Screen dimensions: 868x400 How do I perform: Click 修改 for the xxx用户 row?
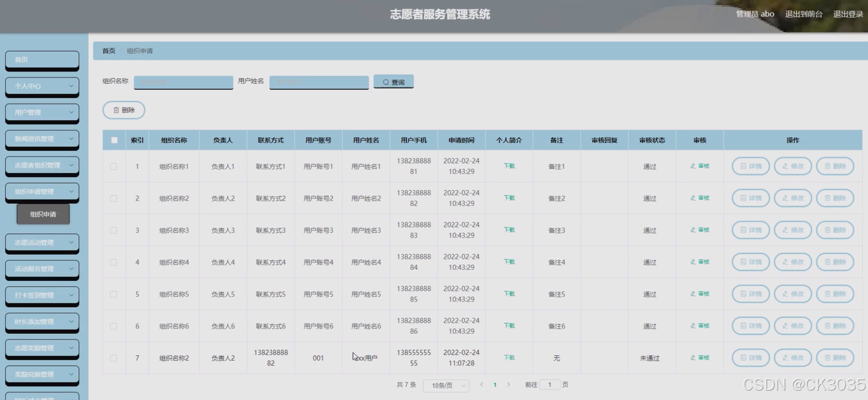coord(793,358)
